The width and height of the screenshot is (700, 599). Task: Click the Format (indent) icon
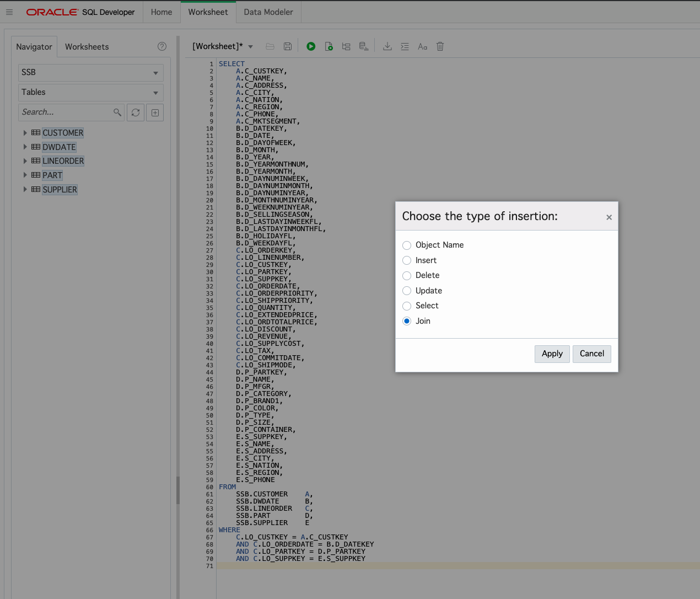(x=405, y=46)
